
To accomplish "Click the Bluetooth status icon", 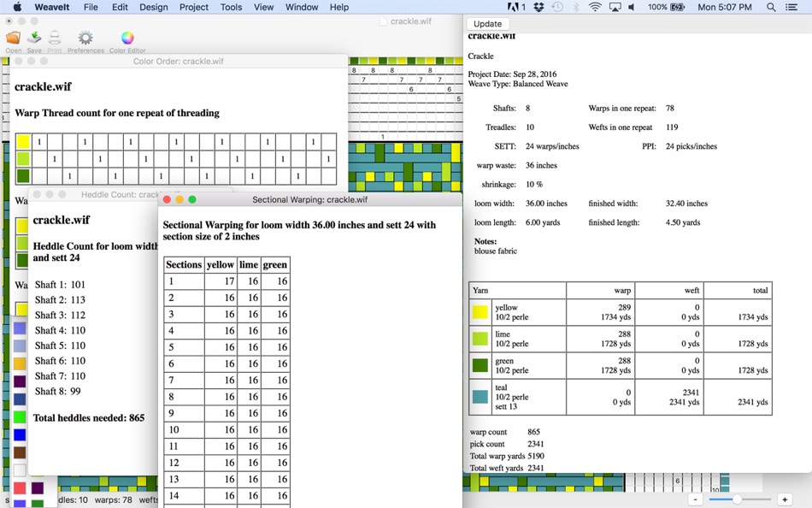I will 576,7.
